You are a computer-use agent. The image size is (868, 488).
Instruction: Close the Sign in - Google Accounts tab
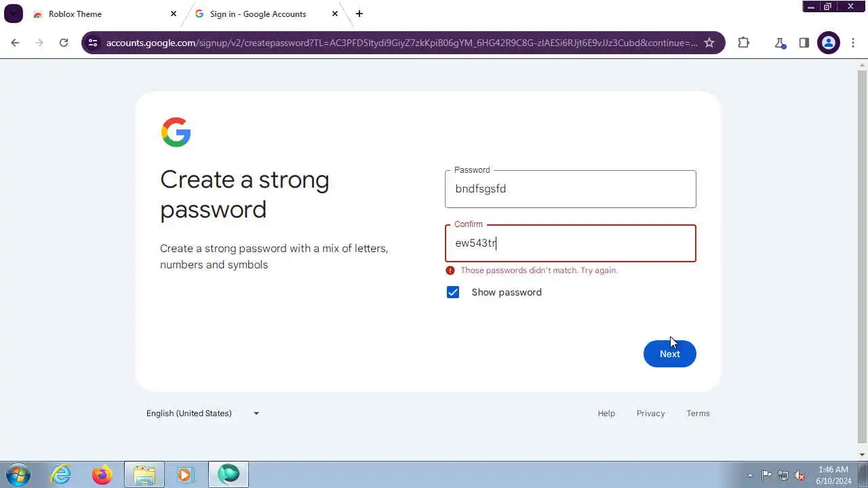point(335,14)
